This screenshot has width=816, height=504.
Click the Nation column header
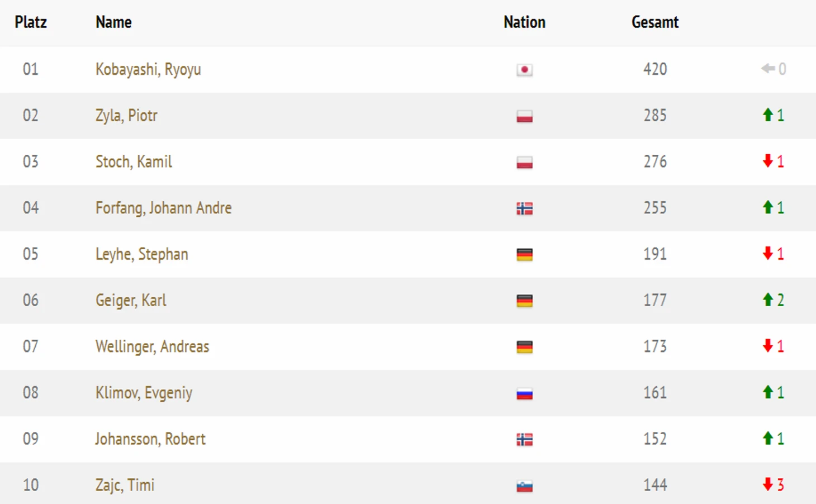click(x=524, y=22)
